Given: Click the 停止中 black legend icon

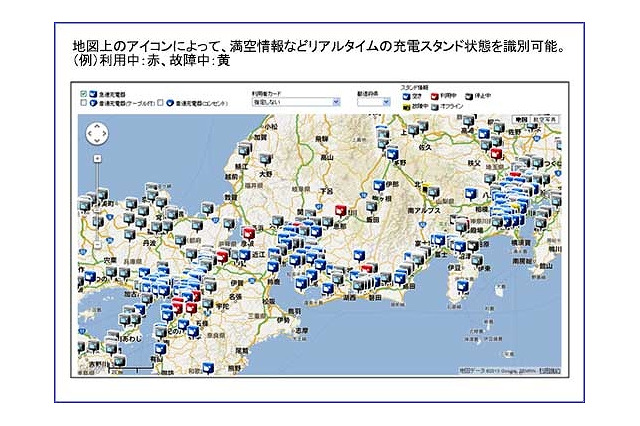Looking at the screenshot, I should click(469, 96).
